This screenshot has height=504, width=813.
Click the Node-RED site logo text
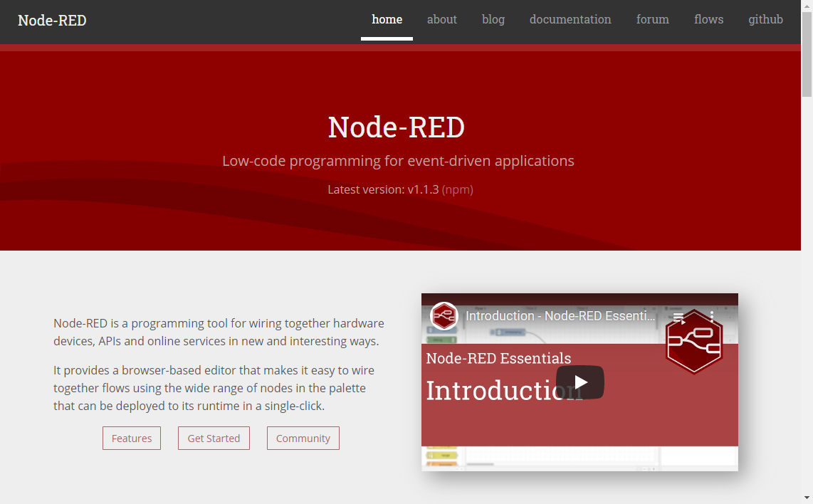coord(52,20)
